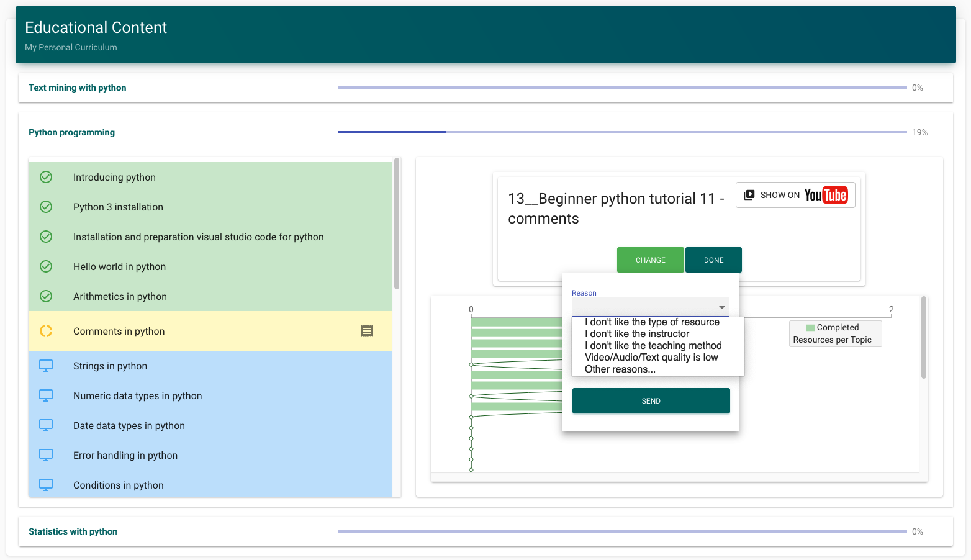Image resolution: width=971 pixels, height=560 pixels.
Task: Click check icon beside Hello world in python
Action: tap(46, 266)
